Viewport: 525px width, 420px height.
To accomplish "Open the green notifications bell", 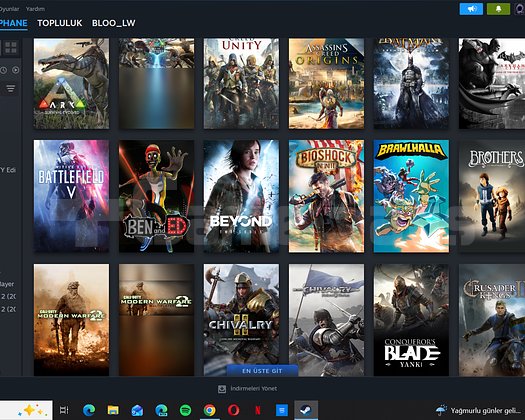I will pyautogui.click(x=498, y=9).
